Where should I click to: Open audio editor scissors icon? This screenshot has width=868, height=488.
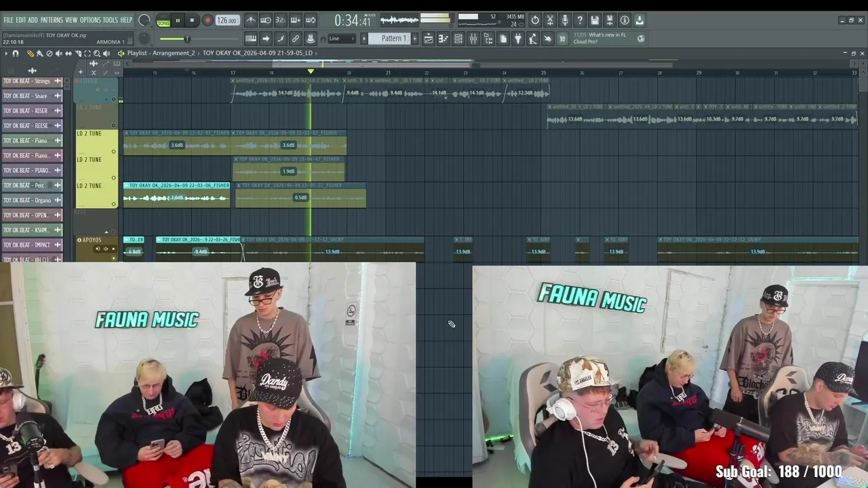click(x=550, y=20)
